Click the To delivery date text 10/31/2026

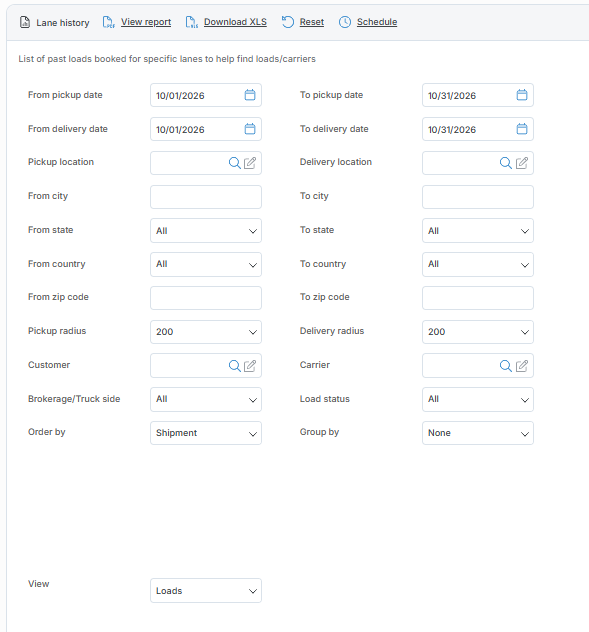452,130
